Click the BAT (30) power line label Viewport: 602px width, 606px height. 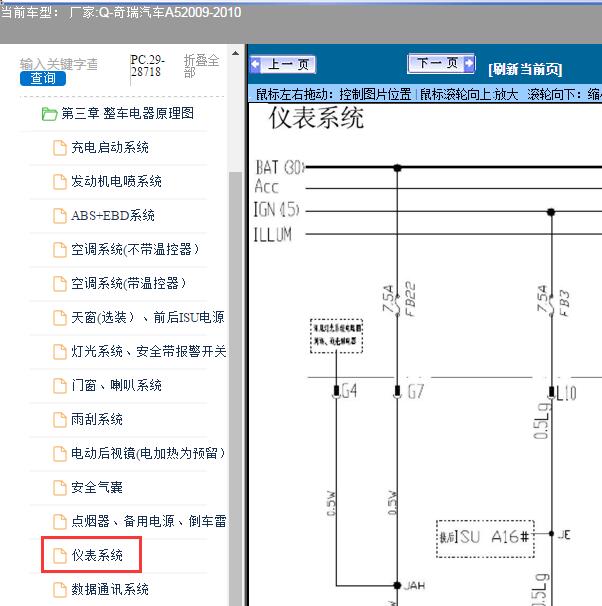[280, 168]
